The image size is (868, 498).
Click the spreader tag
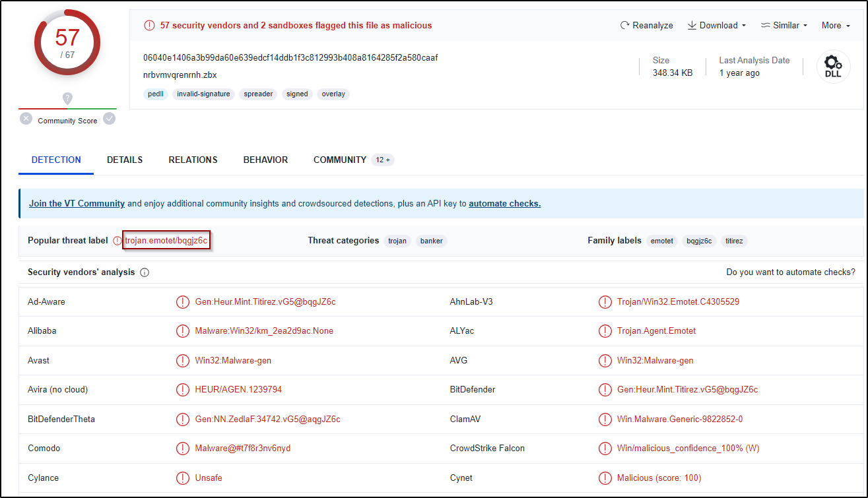click(x=258, y=94)
